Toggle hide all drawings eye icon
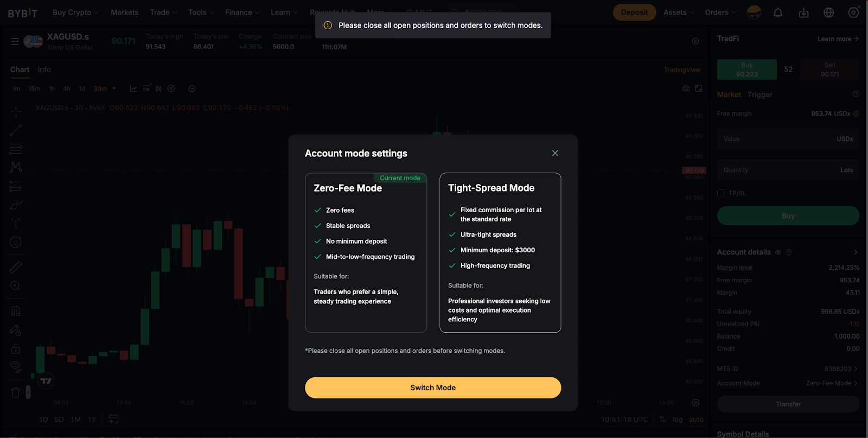Image resolution: width=868 pixels, height=438 pixels. (16, 366)
